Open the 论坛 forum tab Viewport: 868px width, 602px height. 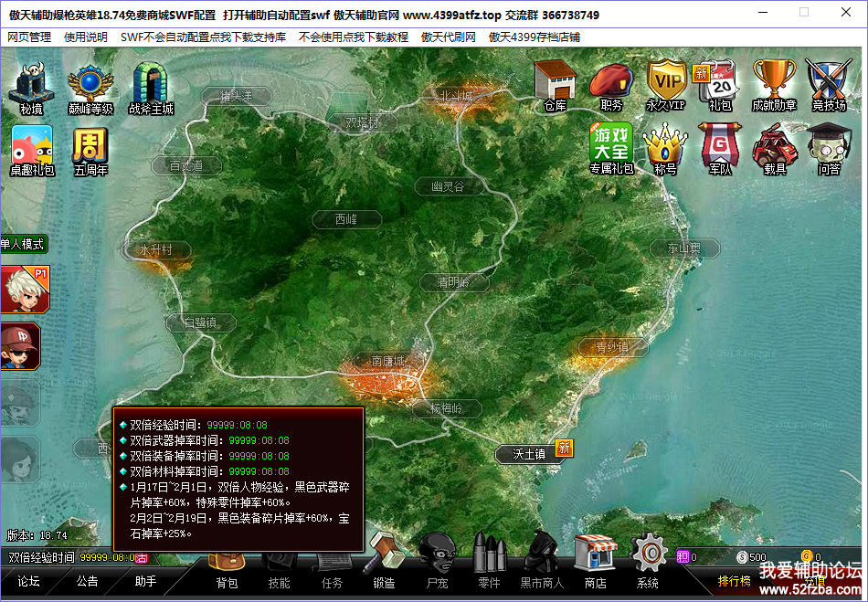click(x=29, y=581)
